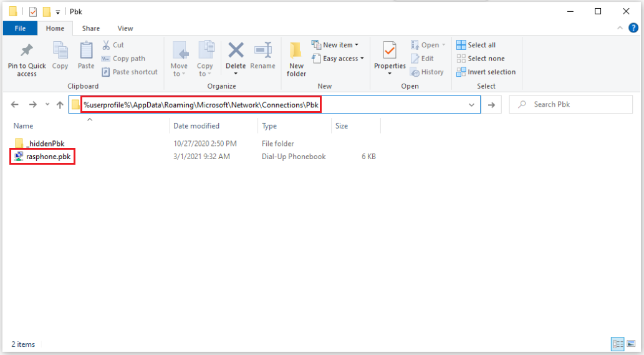Open the blue Help question mark

point(633,28)
